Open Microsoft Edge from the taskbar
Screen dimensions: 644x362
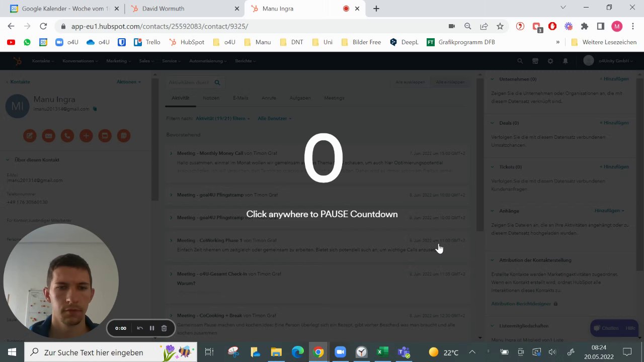point(298,352)
